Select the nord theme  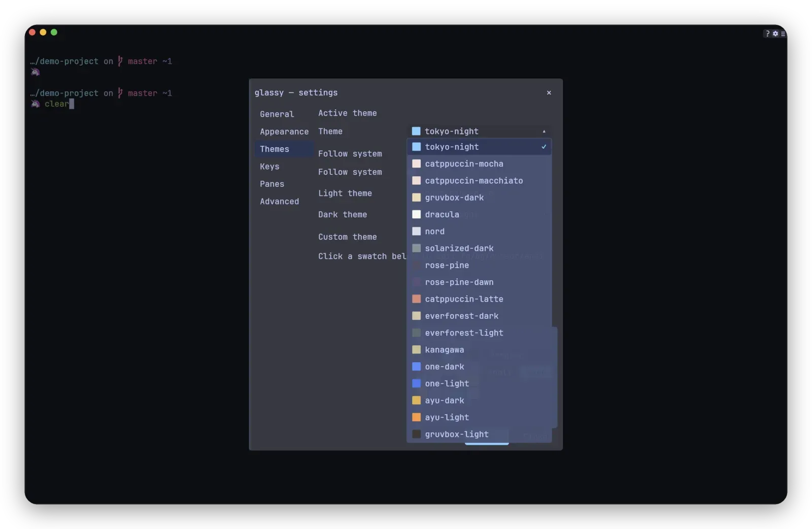click(479, 232)
